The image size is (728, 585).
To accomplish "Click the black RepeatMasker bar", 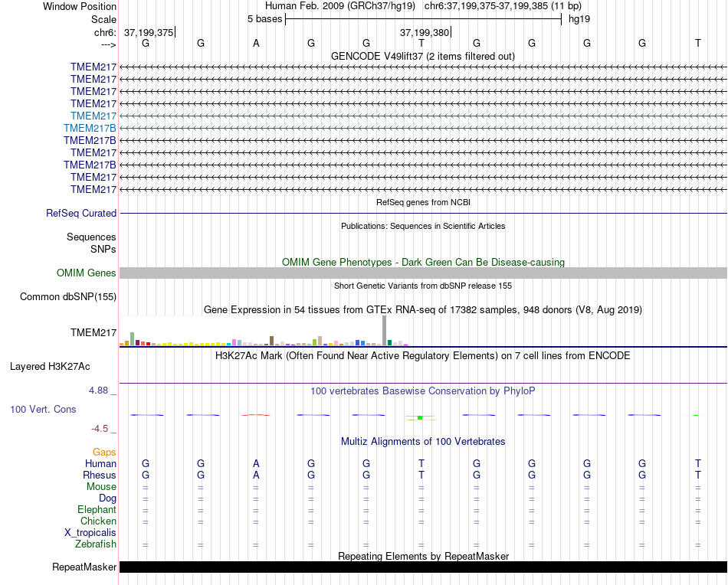I will click(x=423, y=567).
